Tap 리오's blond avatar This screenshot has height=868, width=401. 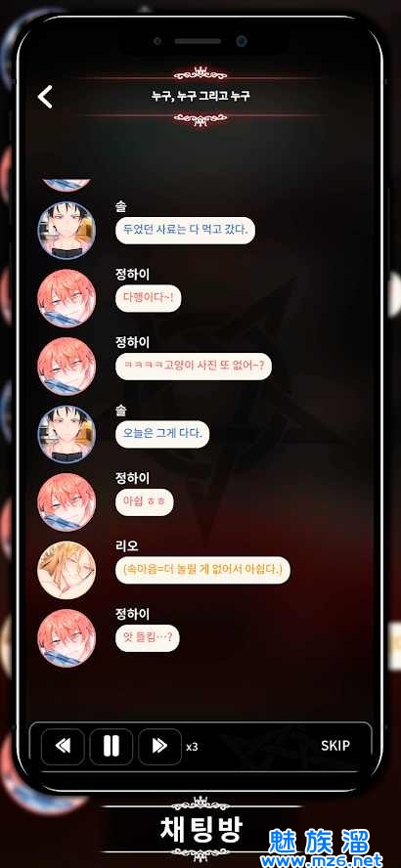click(67, 570)
